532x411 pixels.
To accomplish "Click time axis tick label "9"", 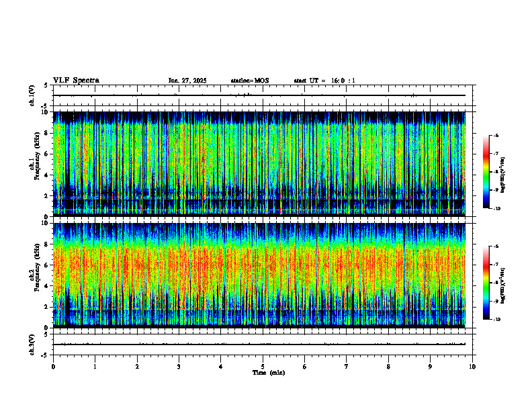I will 430,367.
